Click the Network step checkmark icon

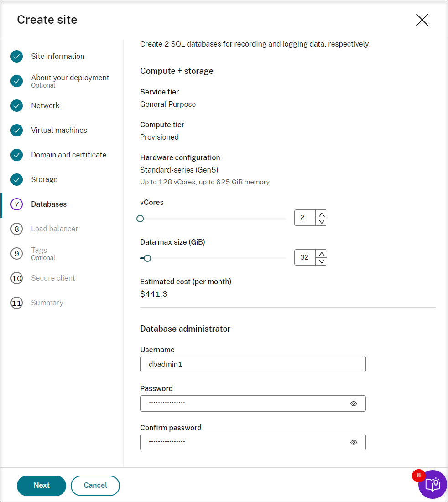pyautogui.click(x=16, y=105)
